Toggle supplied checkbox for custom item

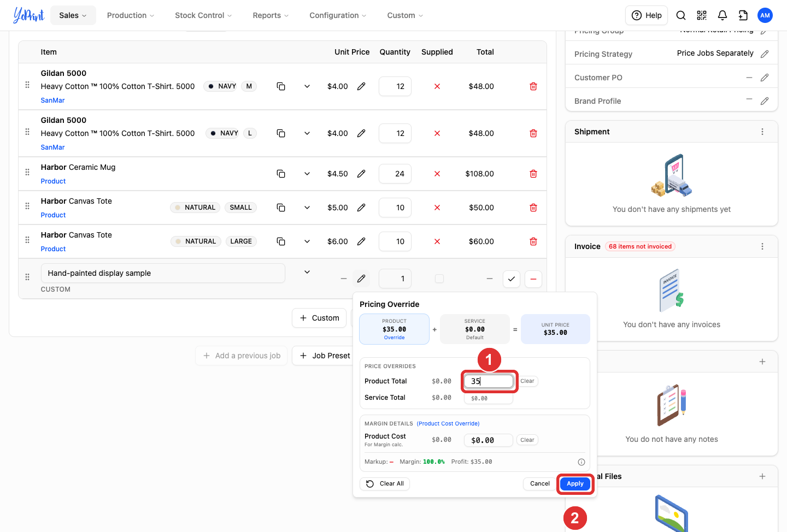(439, 279)
